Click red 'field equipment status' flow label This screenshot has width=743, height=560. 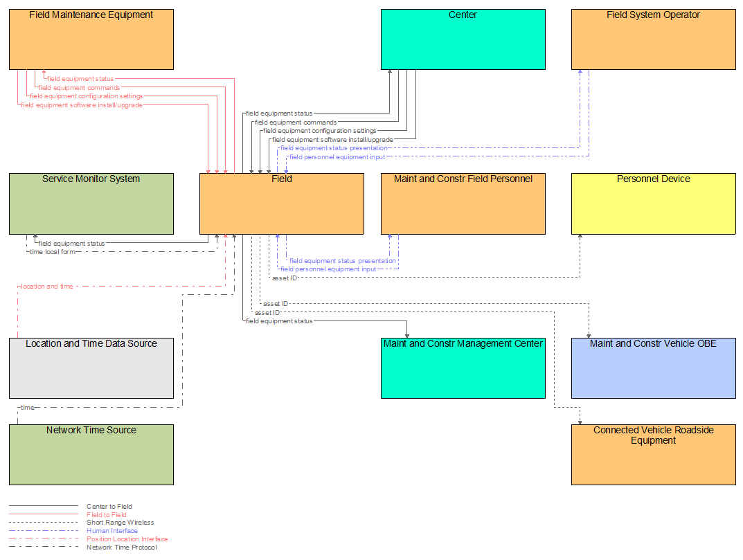tap(80, 79)
